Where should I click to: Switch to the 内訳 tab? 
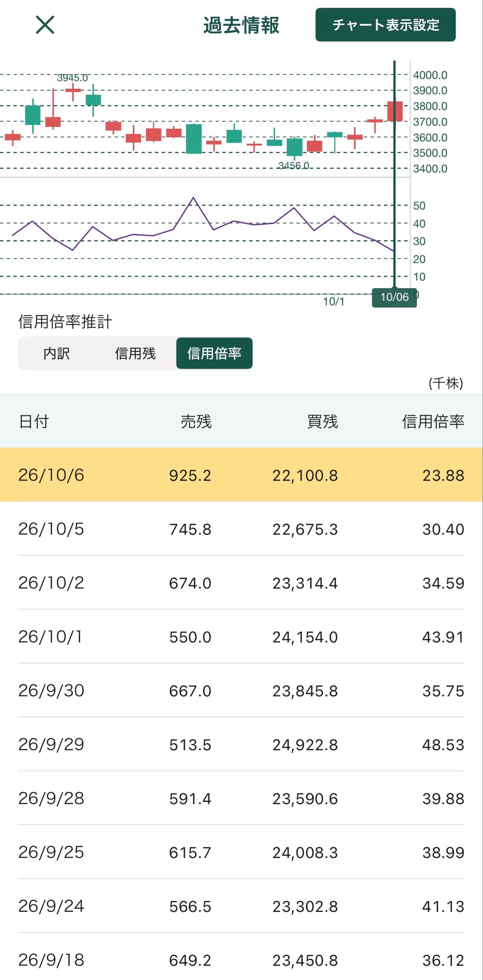point(57,353)
